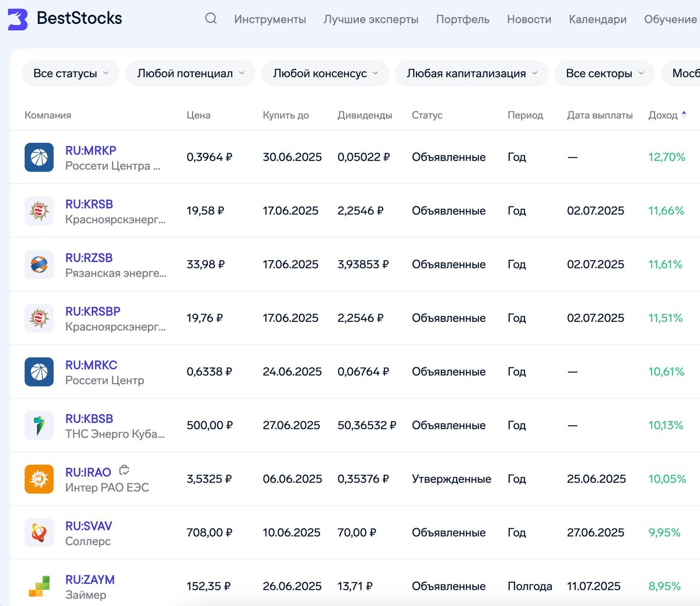Open the RU:RZSB ticker link
Viewport: 700px width, 606px height.
(x=89, y=258)
